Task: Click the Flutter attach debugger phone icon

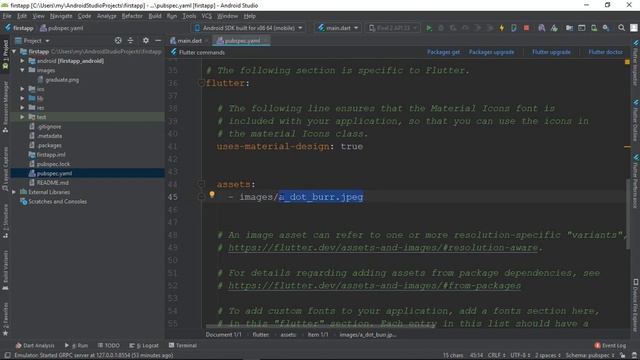Action: click(x=514, y=28)
